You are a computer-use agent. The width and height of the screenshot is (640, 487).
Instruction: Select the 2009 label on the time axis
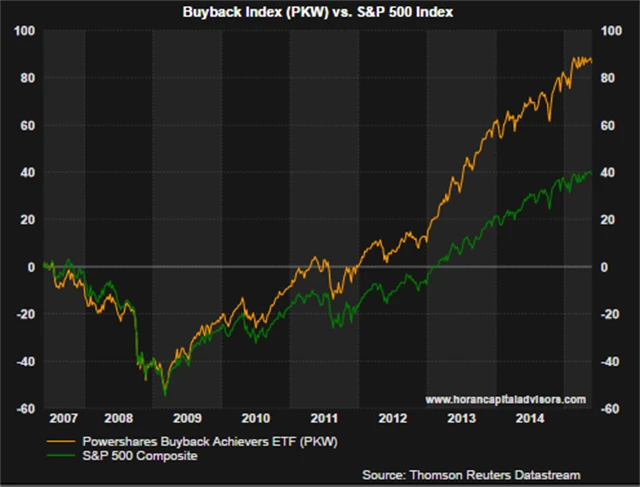coord(188,418)
